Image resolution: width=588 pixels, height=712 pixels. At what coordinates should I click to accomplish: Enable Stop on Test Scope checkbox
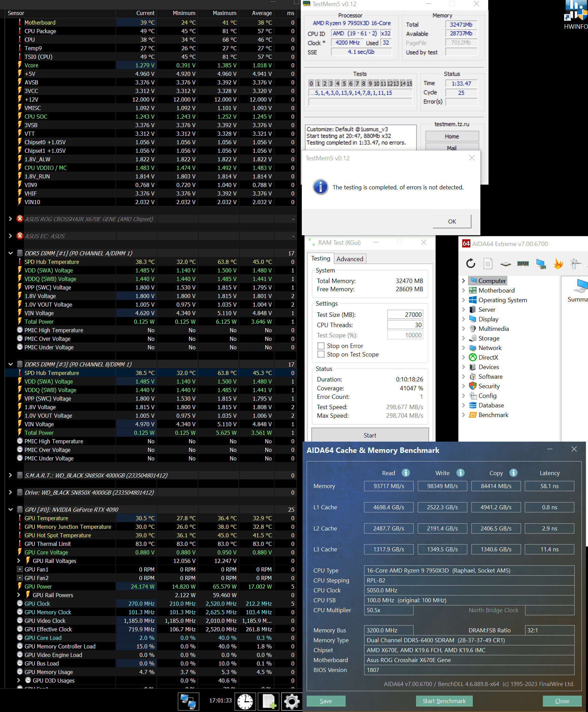pyautogui.click(x=321, y=354)
